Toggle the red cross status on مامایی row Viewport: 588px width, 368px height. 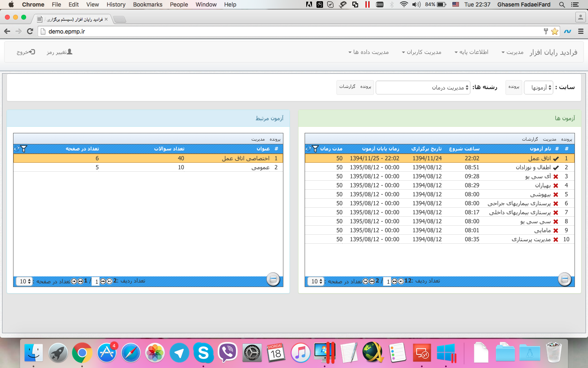[x=556, y=231]
